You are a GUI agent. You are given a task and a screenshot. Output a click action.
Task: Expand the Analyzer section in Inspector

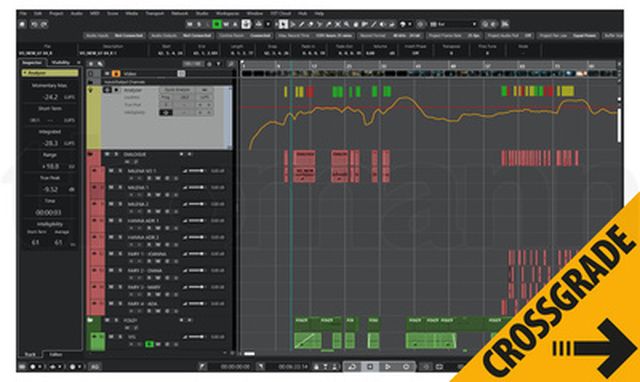click(50, 73)
